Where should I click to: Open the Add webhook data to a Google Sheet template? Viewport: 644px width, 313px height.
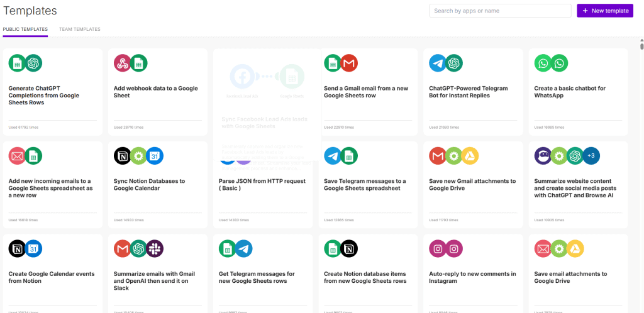(x=158, y=92)
